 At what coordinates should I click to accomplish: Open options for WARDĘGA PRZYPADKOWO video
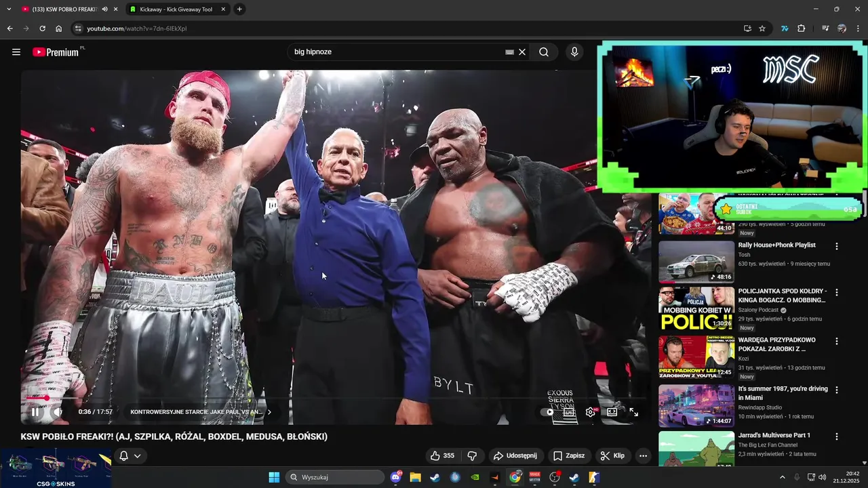836,341
